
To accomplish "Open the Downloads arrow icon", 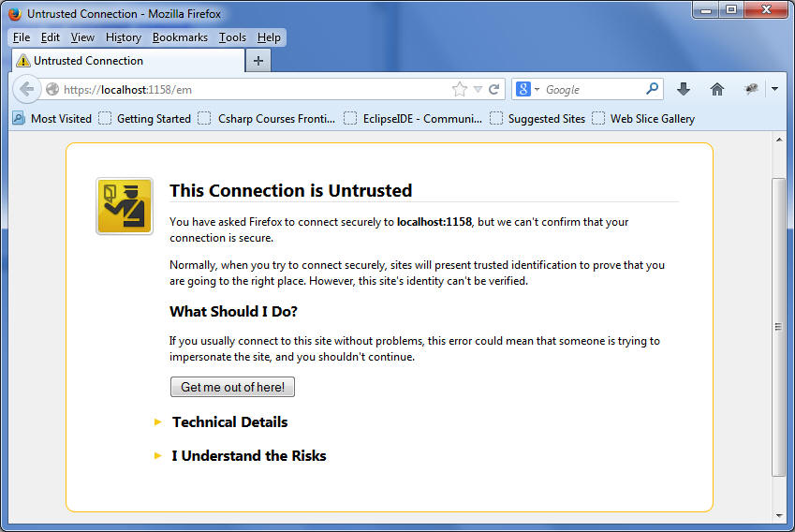I will pyautogui.click(x=684, y=89).
